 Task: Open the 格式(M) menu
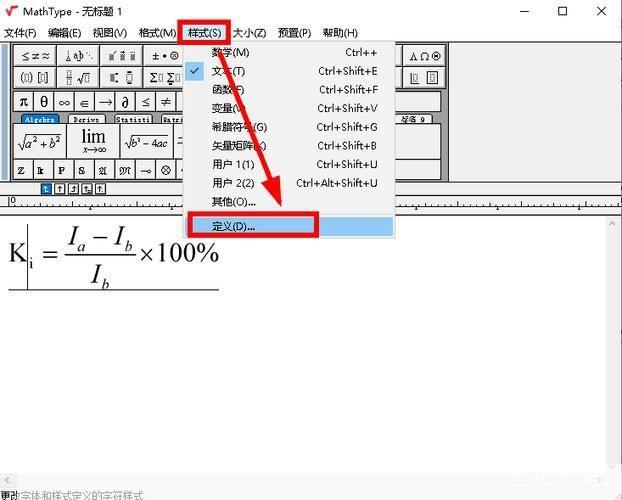click(157, 33)
